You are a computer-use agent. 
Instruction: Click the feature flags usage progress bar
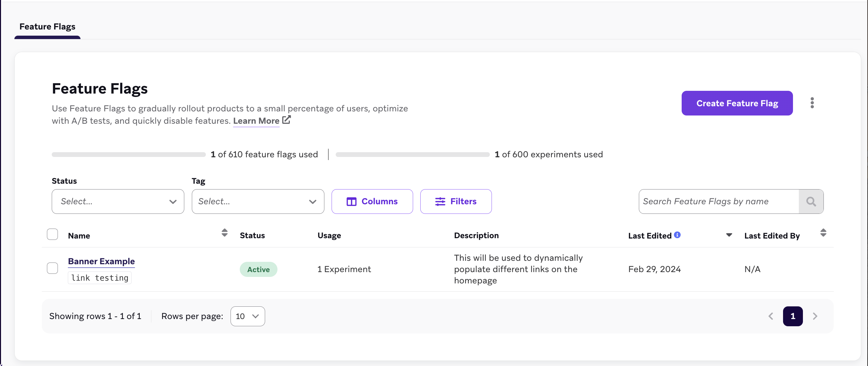(128, 154)
